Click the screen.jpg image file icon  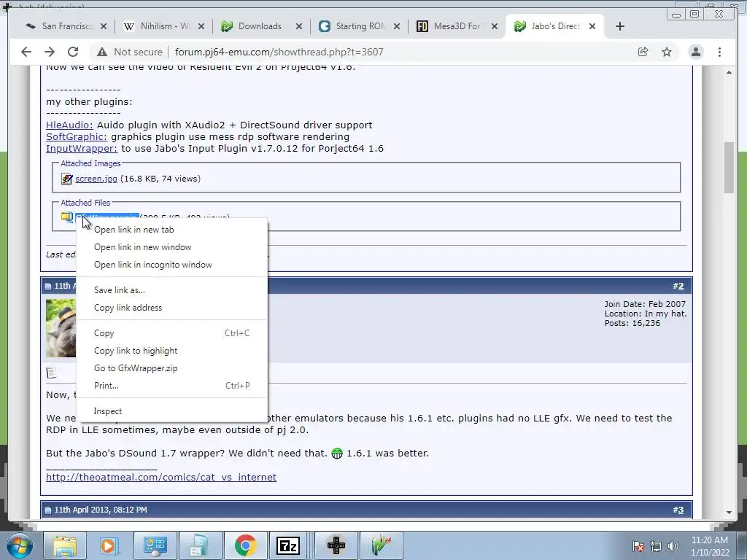coord(66,179)
